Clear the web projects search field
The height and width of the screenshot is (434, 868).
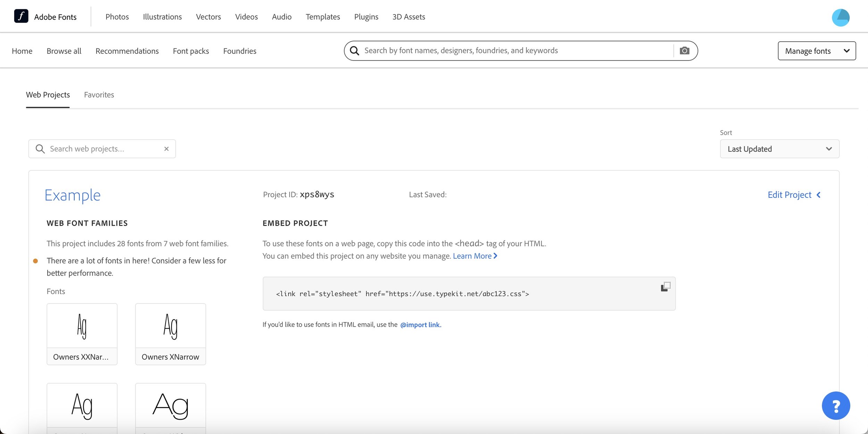pyautogui.click(x=166, y=149)
